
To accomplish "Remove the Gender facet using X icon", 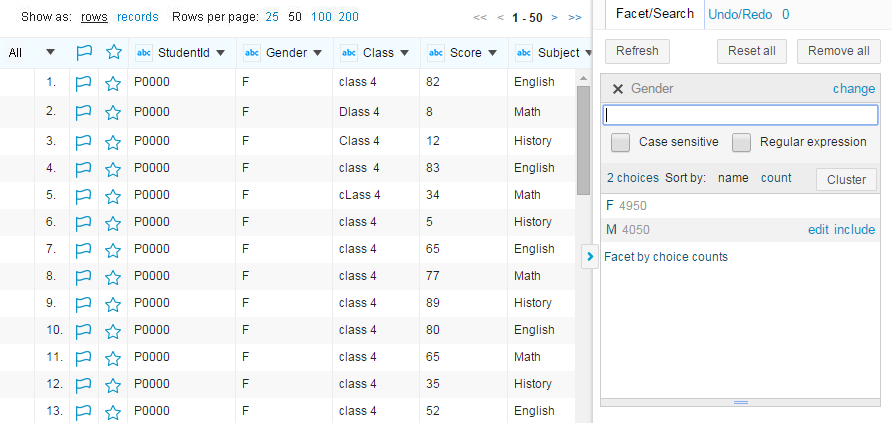I will [x=617, y=89].
